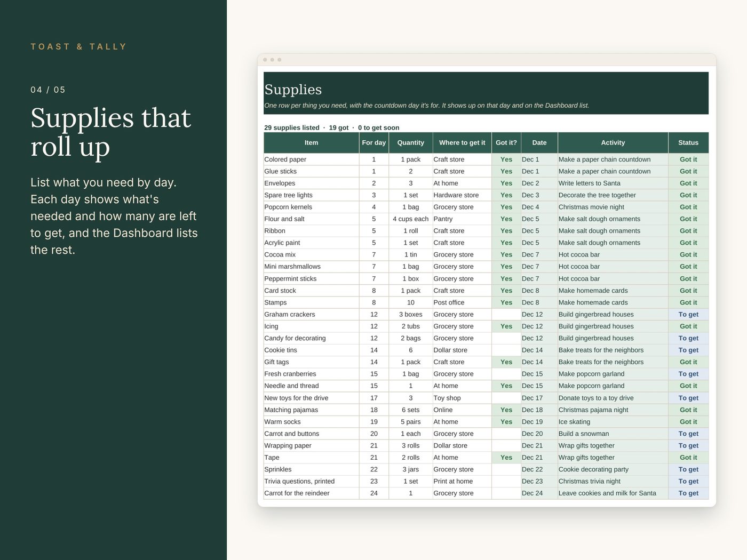The image size is (747, 560).
Task: Click "Write letters to Santa" activity
Action: tap(613, 183)
